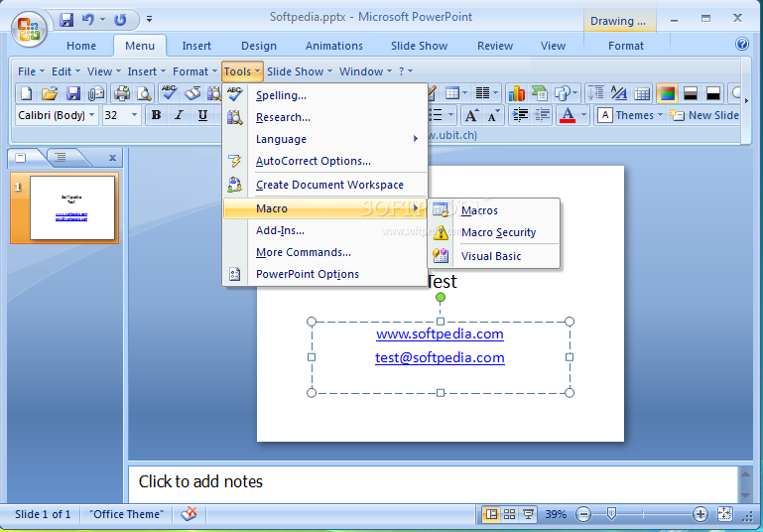
Task: Apply red font color via A button
Action: tap(568, 115)
